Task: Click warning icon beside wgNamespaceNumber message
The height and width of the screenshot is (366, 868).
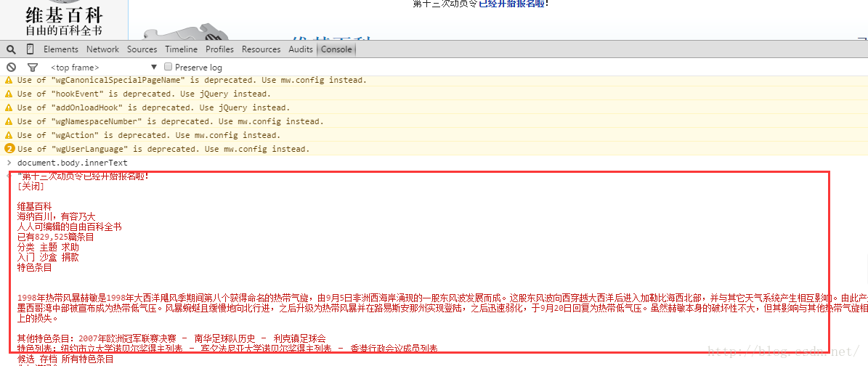Action: 8,122
